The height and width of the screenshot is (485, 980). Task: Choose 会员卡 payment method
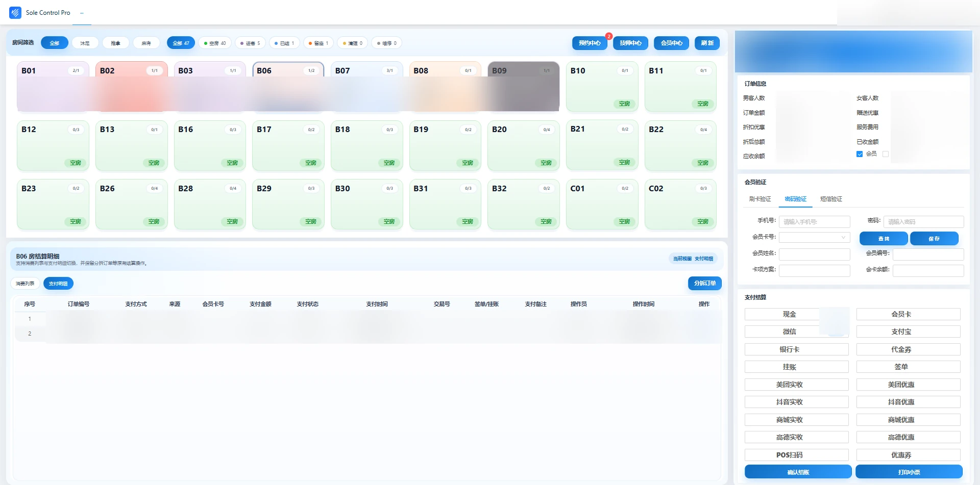pyautogui.click(x=908, y=314)
